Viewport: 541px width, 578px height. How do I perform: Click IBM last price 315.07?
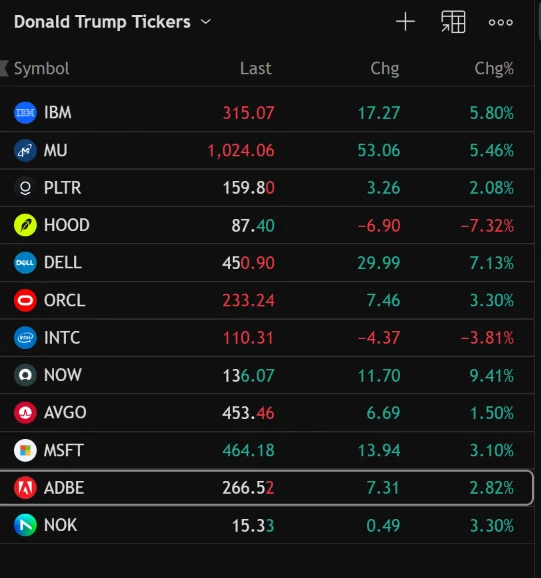pyautogui.click(x=249, y=113)
